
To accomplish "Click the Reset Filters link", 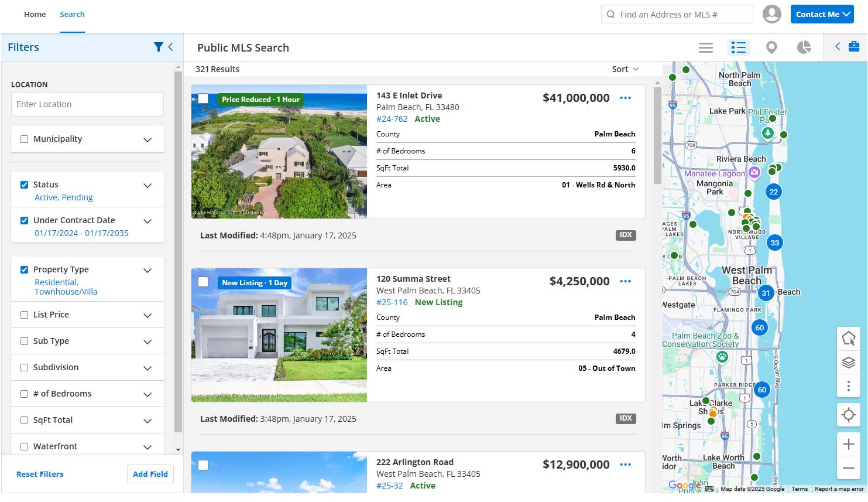I will click(40, 474).
